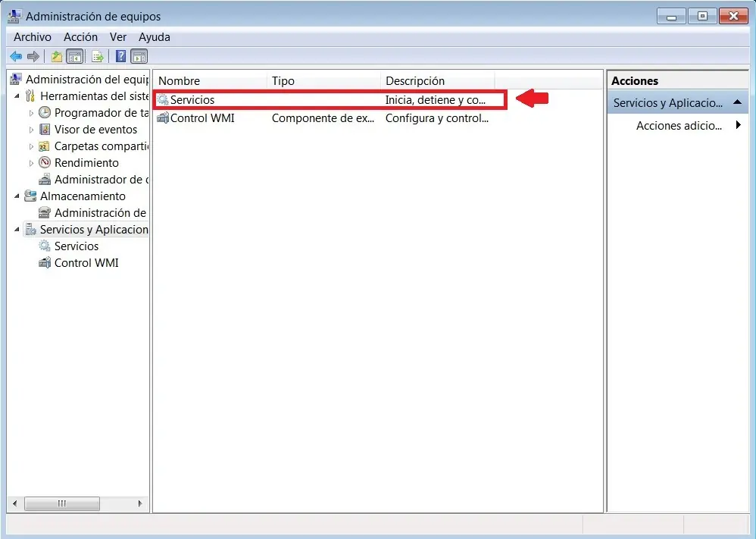Toggle the Show/Hide Console Tree toolbar icon
The height and width of the screenshot is (539, 756).
pyautogui.click(x=75, y=56)
